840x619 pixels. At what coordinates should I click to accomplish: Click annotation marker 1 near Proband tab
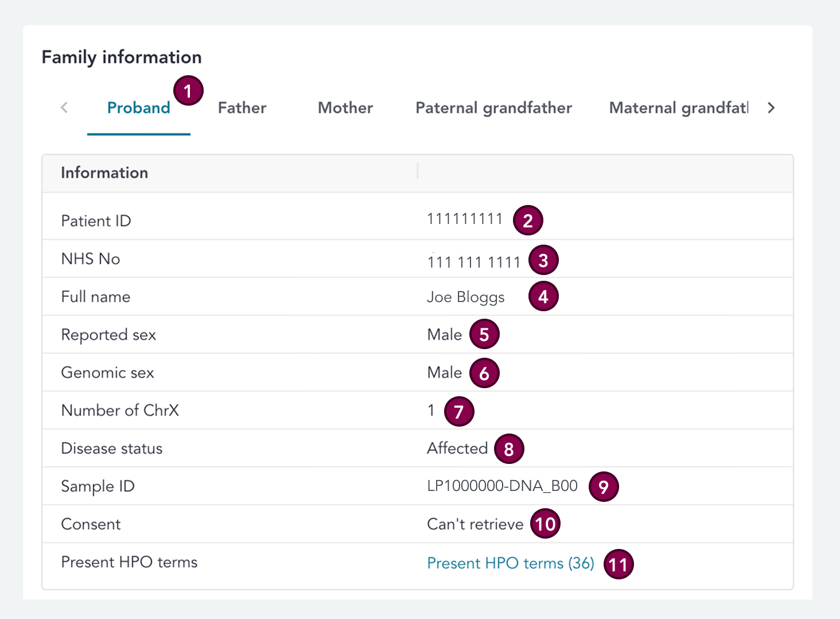pyautogui.click(x=188, y=90)
